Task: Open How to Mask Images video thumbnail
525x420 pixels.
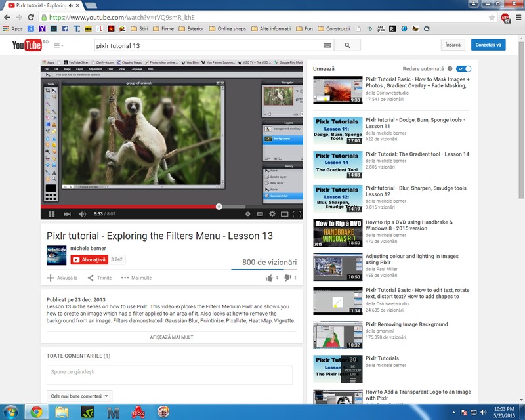Action: tap(337, 90)
